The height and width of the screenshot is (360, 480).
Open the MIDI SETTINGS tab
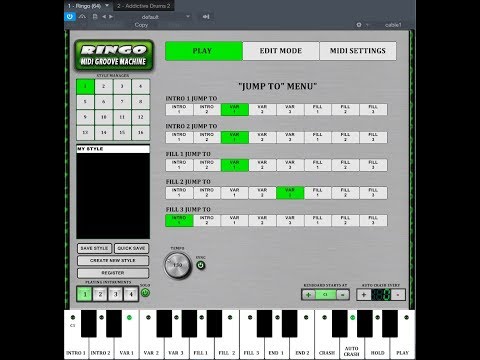point(358,51)
